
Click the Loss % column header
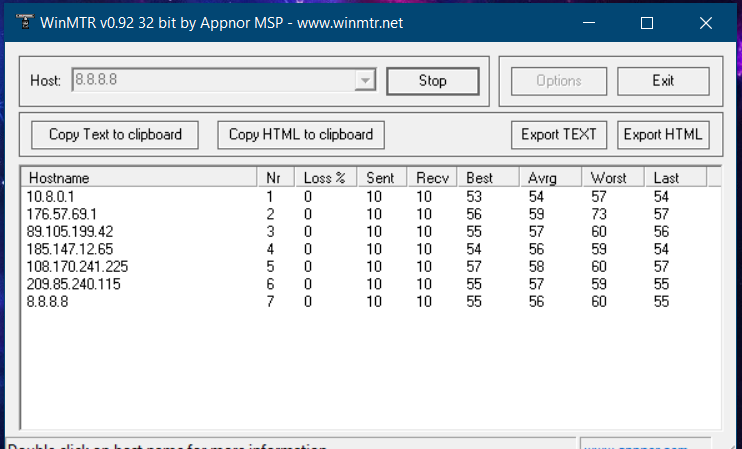326,178
